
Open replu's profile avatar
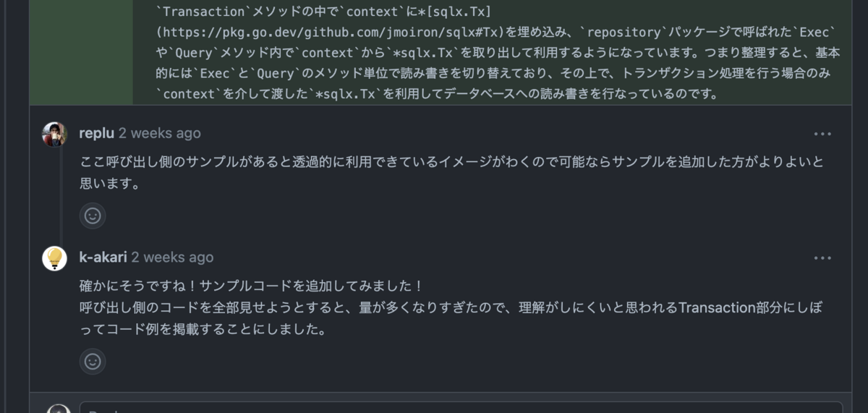[55, 134]
